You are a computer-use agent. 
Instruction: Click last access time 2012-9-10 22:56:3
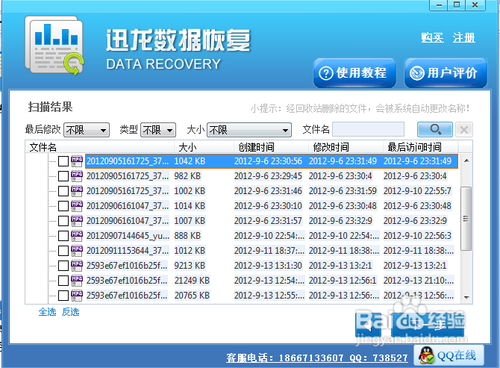click(x=417, y=236)
